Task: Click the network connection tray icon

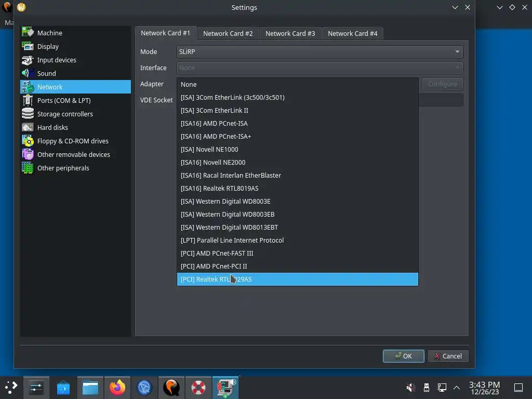Action: pos(442,388)
